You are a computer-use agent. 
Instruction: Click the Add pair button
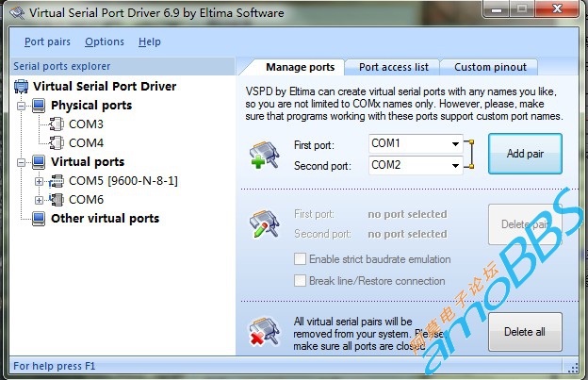click(525, 154)
